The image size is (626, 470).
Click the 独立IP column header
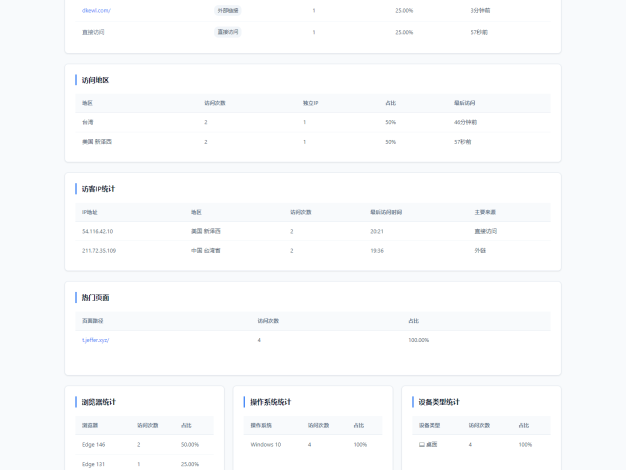[x=310, y=103]
